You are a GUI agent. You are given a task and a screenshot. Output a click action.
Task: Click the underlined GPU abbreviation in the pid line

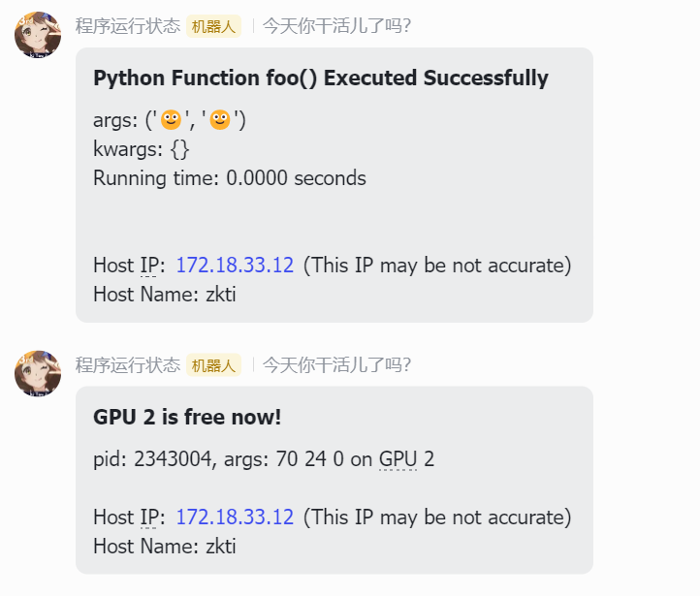(398, 459)
